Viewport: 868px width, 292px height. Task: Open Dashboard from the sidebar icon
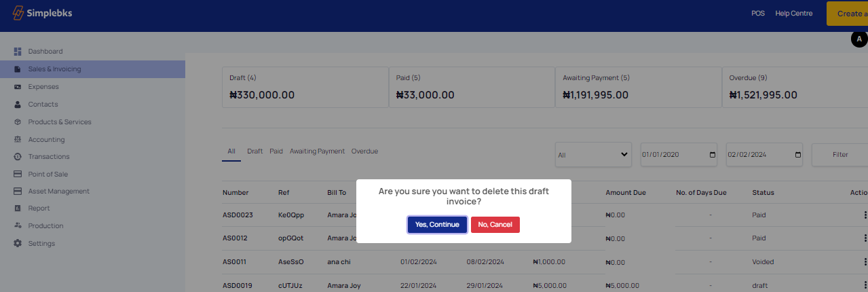(x=18, y=52)
